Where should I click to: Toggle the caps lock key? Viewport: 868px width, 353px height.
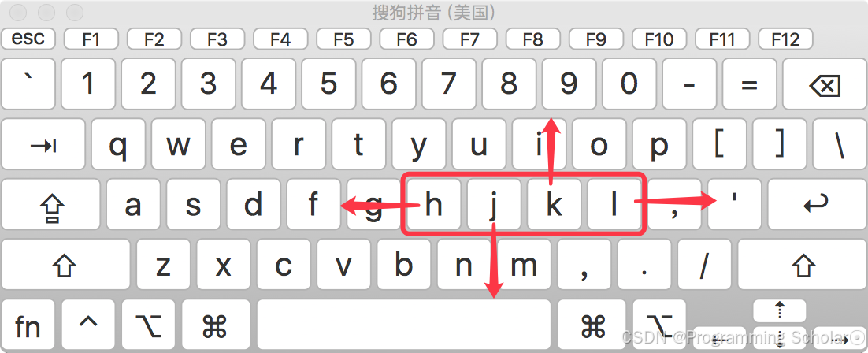click(51, 205)
